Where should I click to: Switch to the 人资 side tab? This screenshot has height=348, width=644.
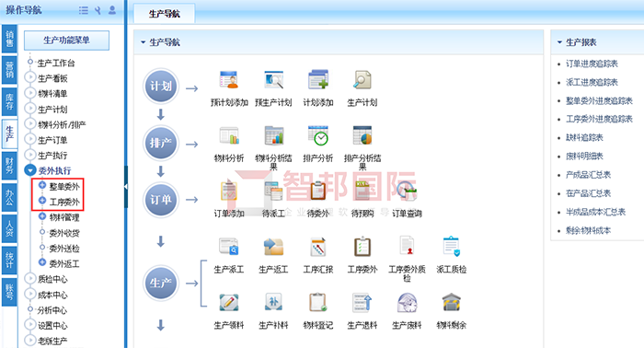coord(9,228)
